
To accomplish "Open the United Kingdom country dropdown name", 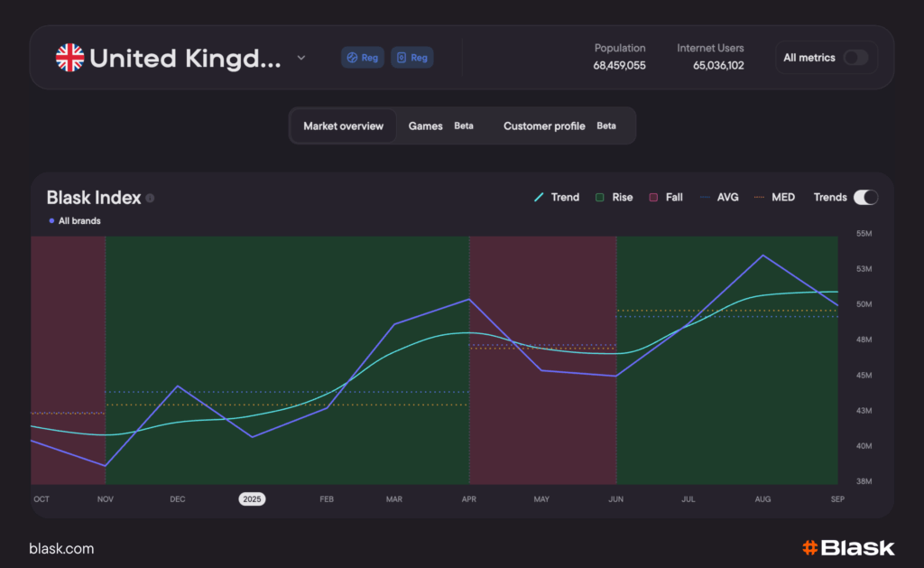I will point(185,58).
